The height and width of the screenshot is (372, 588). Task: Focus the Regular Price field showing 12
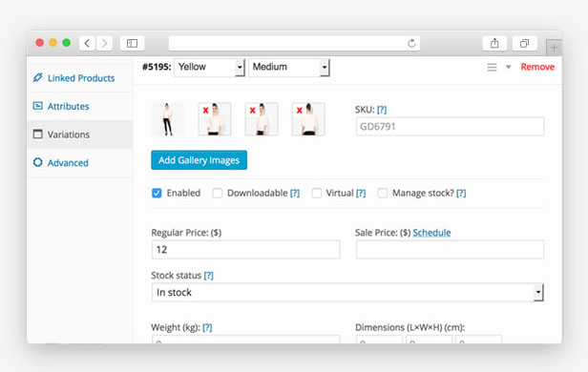(x=245, y=250)
